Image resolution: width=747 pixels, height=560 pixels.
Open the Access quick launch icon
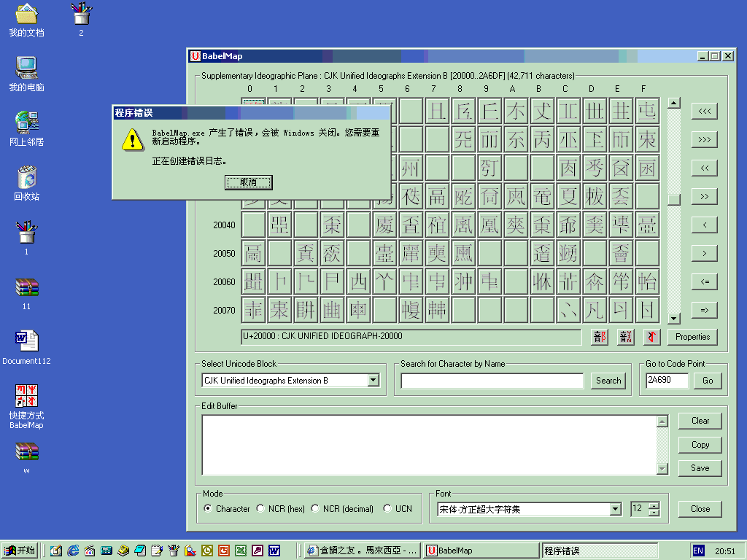(258, 551)
